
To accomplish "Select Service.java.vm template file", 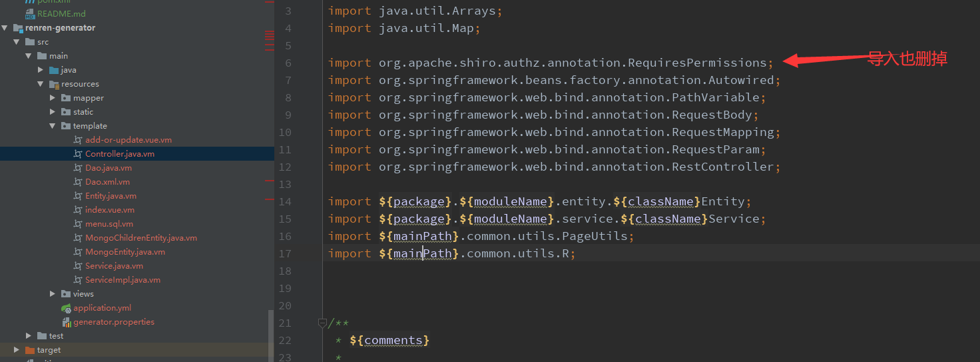I will (114, 266).
